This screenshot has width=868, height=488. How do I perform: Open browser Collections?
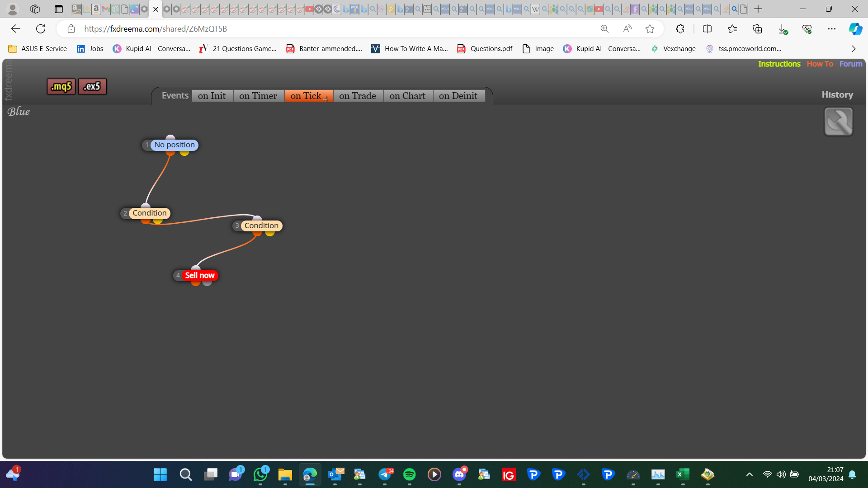pyautogui.click(x=757, y=29)
